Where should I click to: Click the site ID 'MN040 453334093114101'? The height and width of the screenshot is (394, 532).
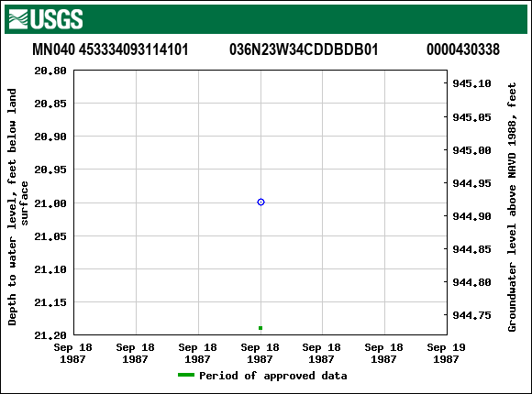110,49
